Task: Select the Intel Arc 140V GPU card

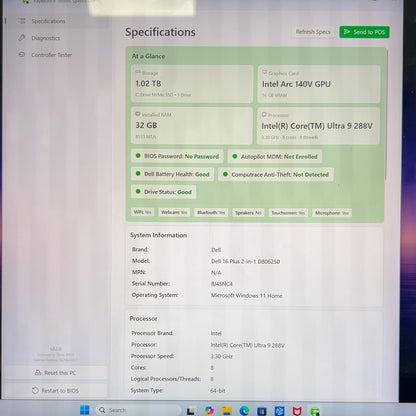Action: pos(319,84)
